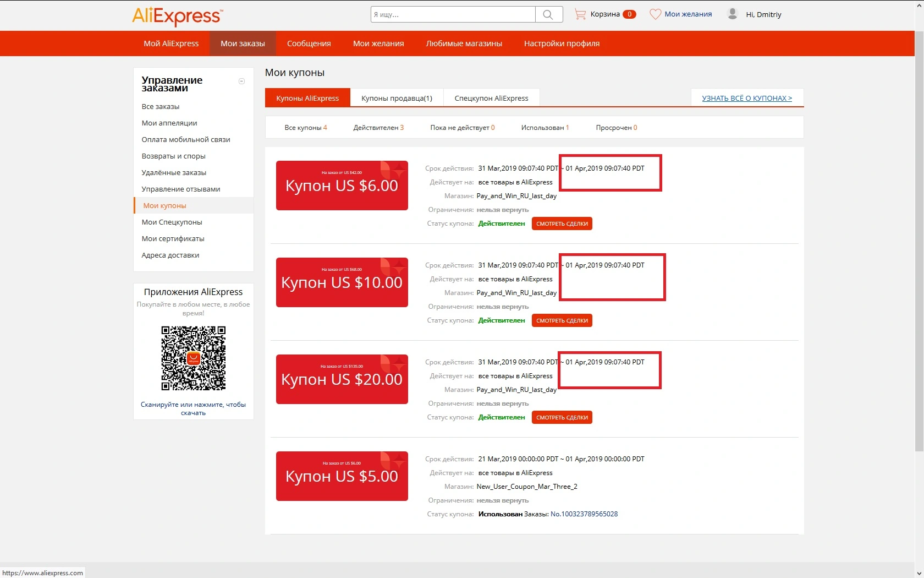Focus the Я ищу search field
The image size is (924, 578).
tap(453, 14)
